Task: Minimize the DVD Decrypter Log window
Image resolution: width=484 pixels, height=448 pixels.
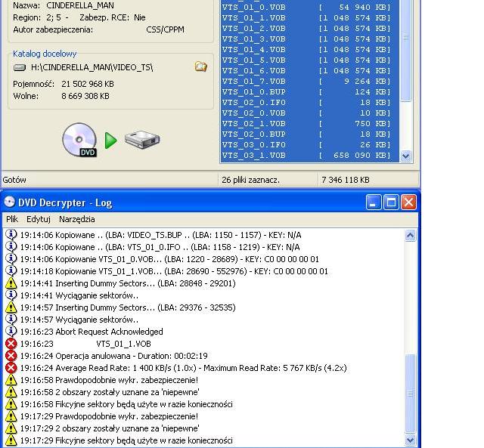Action: pos(373,202)
